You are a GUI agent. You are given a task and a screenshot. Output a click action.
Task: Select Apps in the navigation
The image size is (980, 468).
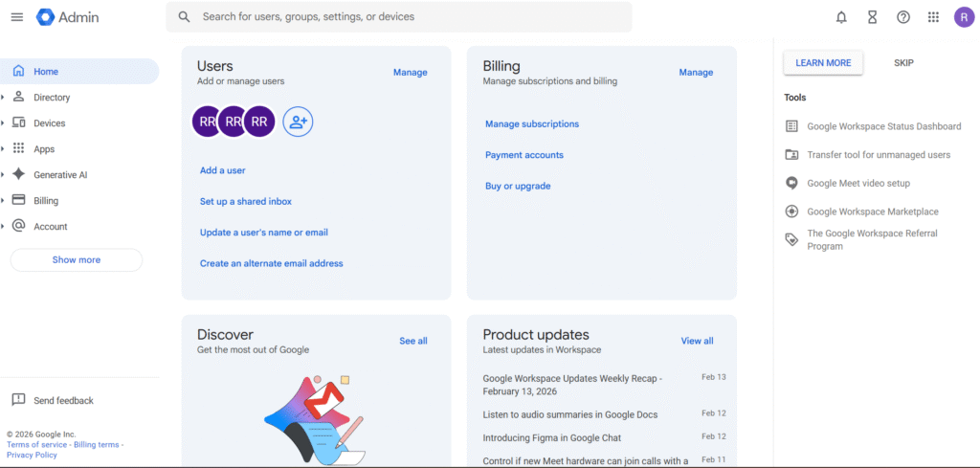pyautogui.click(x=44, y=149)
